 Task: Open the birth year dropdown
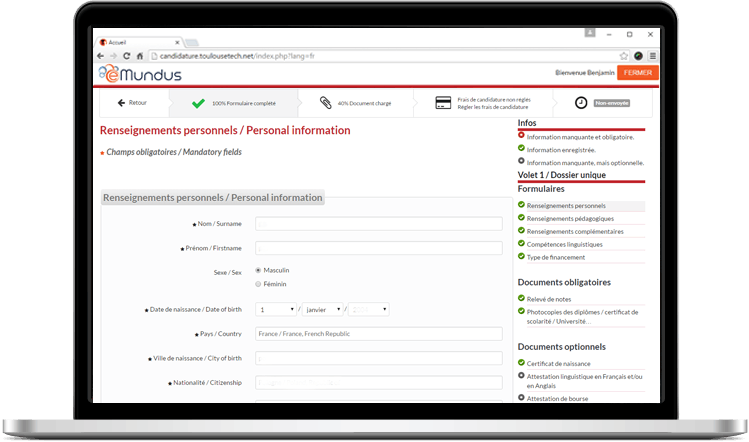(368, 310)
